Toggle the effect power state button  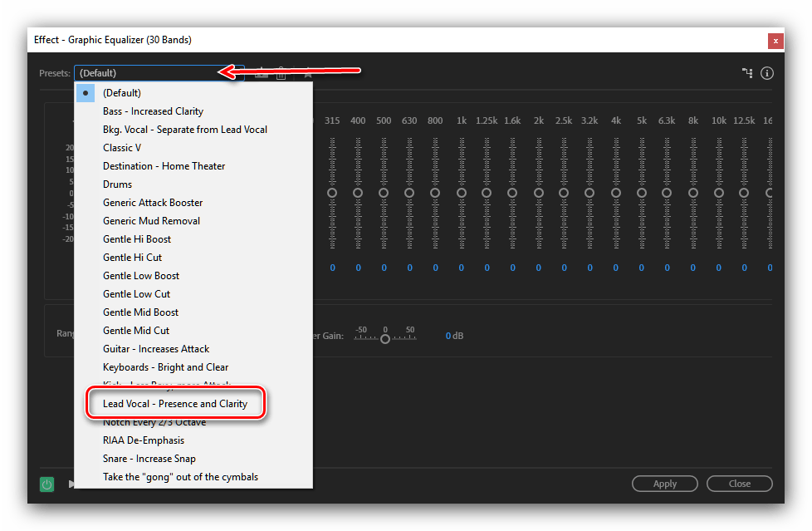47,484
